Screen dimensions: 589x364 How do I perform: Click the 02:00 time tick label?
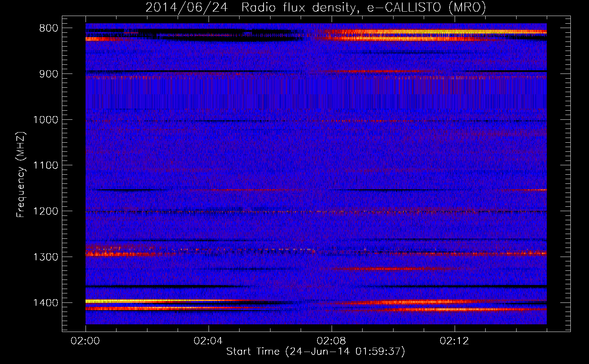[x=85, y=341]
